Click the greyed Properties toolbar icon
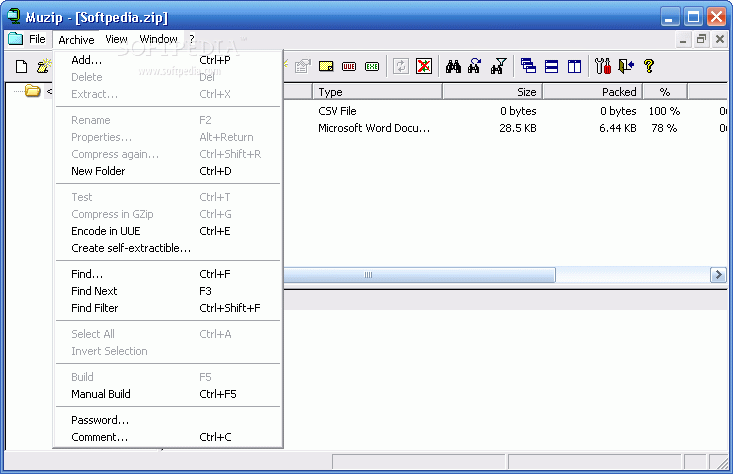The height and width of the screenshot is (474, 733). point(303,66)
